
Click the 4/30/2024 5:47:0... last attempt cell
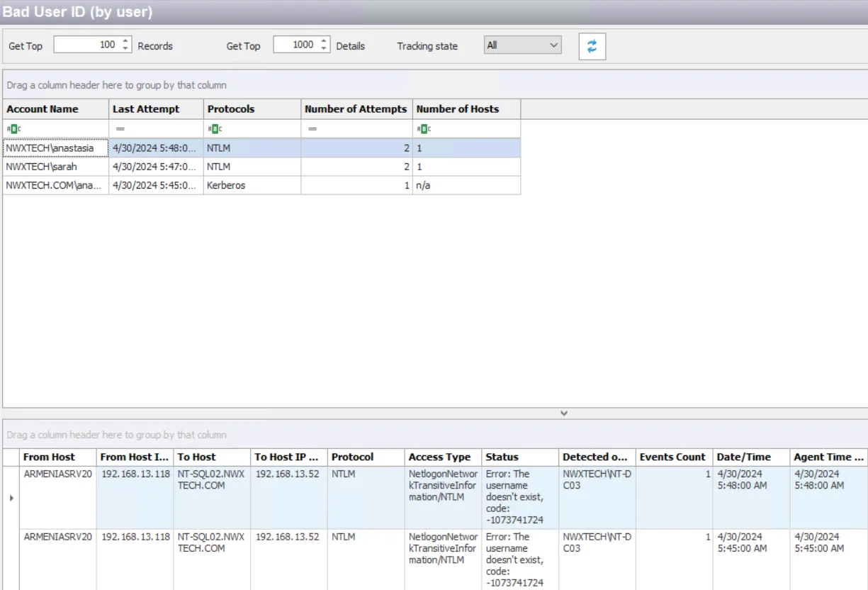(x=157, y=167)
